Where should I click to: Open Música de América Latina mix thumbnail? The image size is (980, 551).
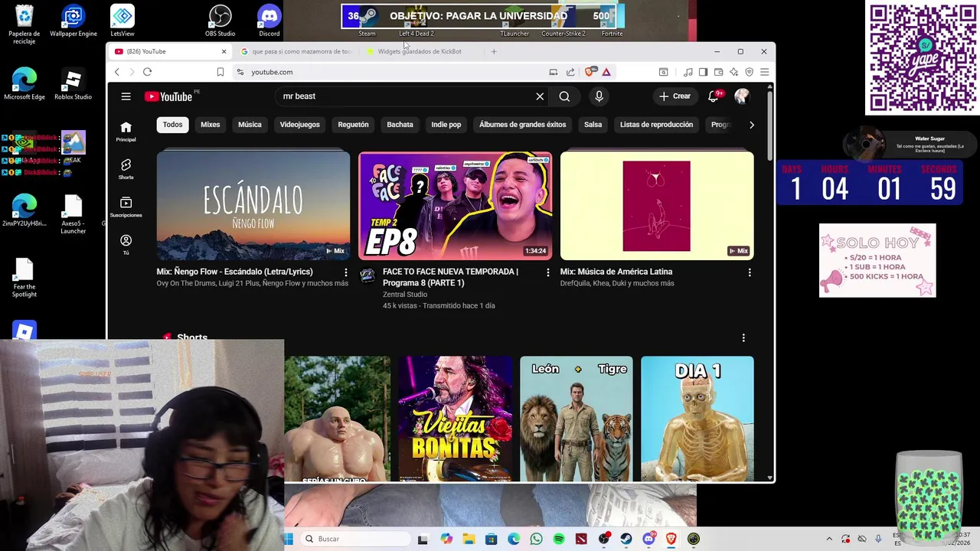click(x=657, y=206)
